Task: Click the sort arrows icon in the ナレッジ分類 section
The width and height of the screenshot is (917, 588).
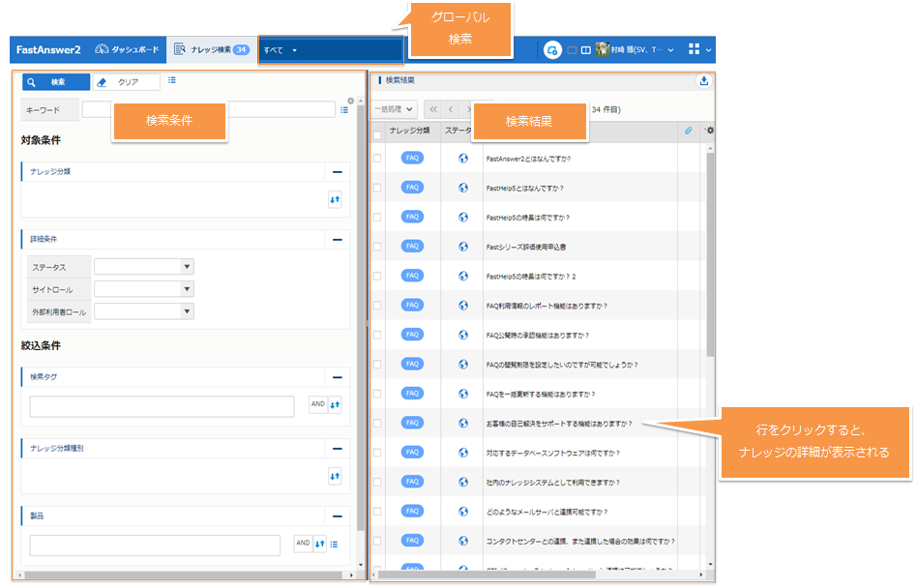Action: click(x=335, y=199)
